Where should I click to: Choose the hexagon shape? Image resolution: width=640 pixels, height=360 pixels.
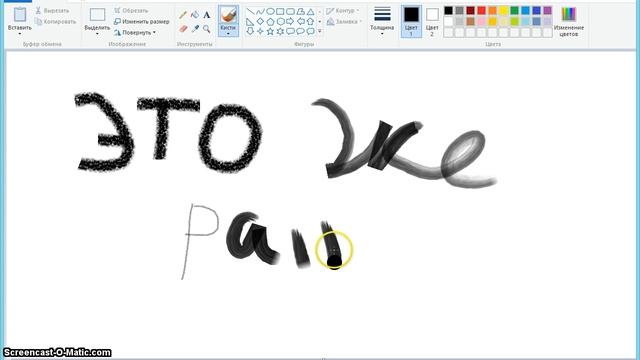click(280, 21)
